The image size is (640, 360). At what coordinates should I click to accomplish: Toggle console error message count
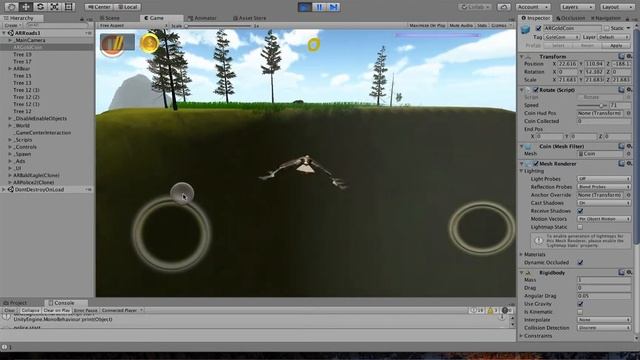click(507, 311)
